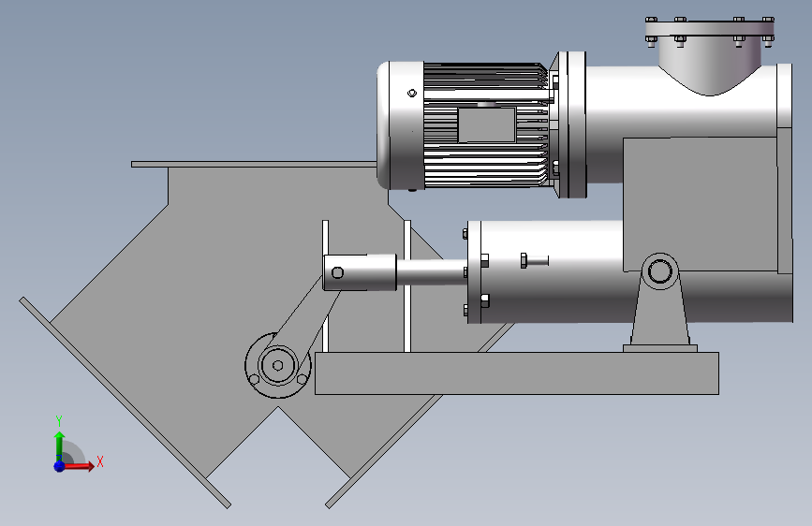Image resolution: width=812 pixels, height=526 pixels.
Task: Select the smooth end cap of the motor
Action: pos(400,125)
